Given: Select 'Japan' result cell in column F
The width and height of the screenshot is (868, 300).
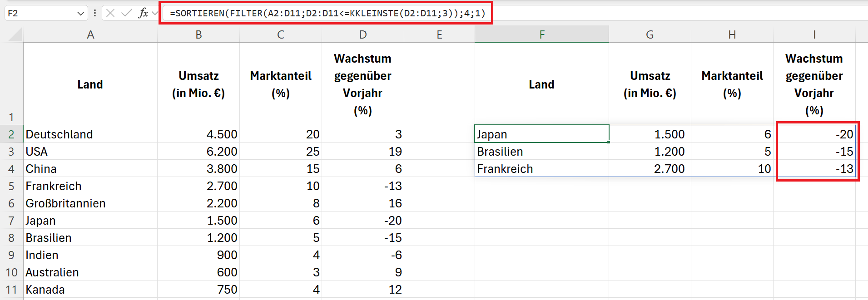Looking at the screenshot, I should tap(542, 134).
